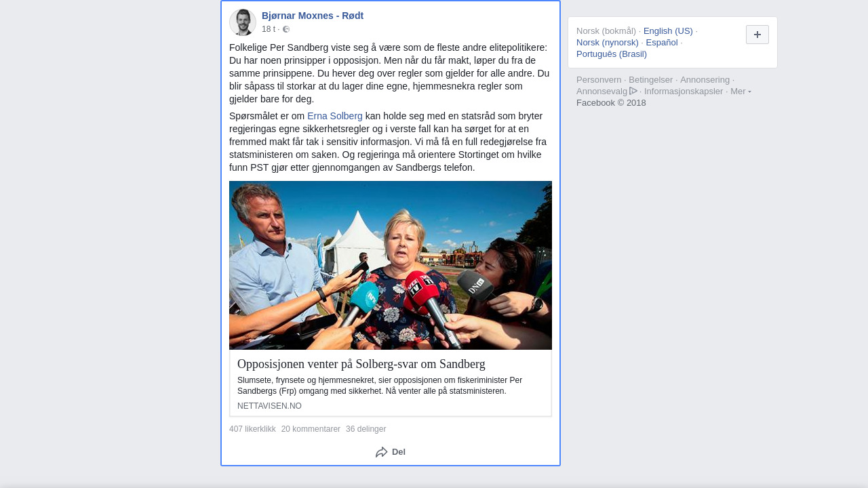Click the Norsk (bokmål) current language text
Image resolution: width=868 pixels, height=488 pixels.
606,30
